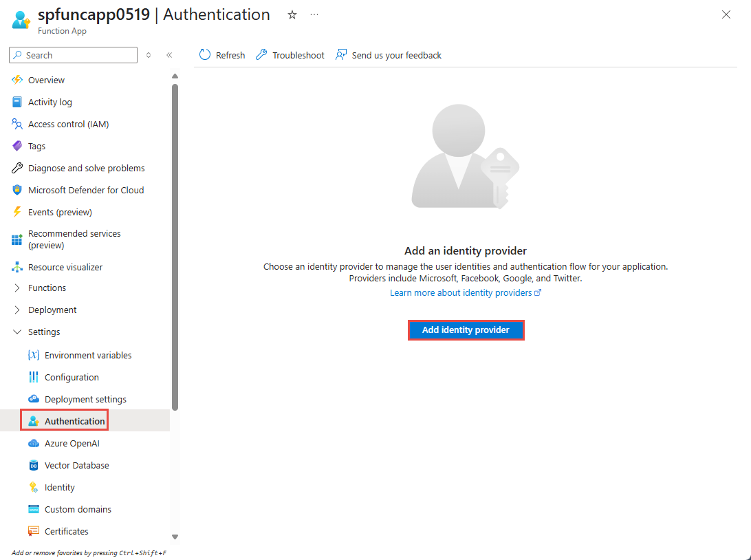This screenshot has width=751, height=560.
Task: Click inside the sidebar search field
Action: coord(72,54)
